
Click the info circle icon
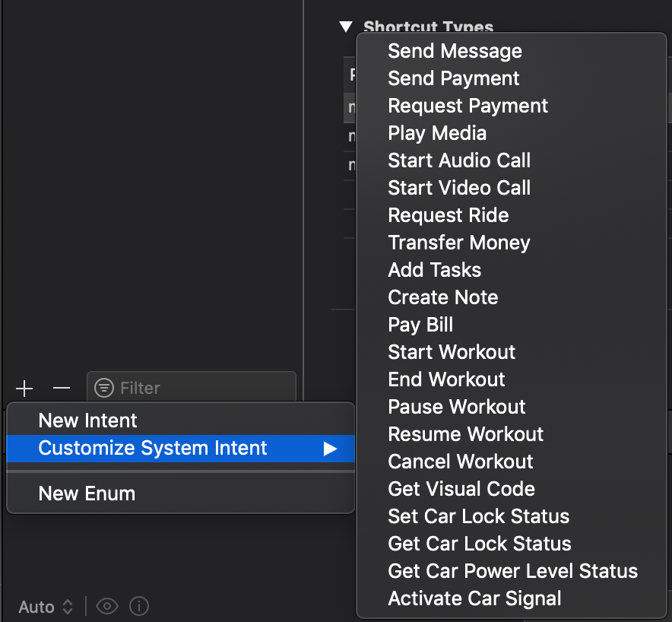tap(138, 606)
